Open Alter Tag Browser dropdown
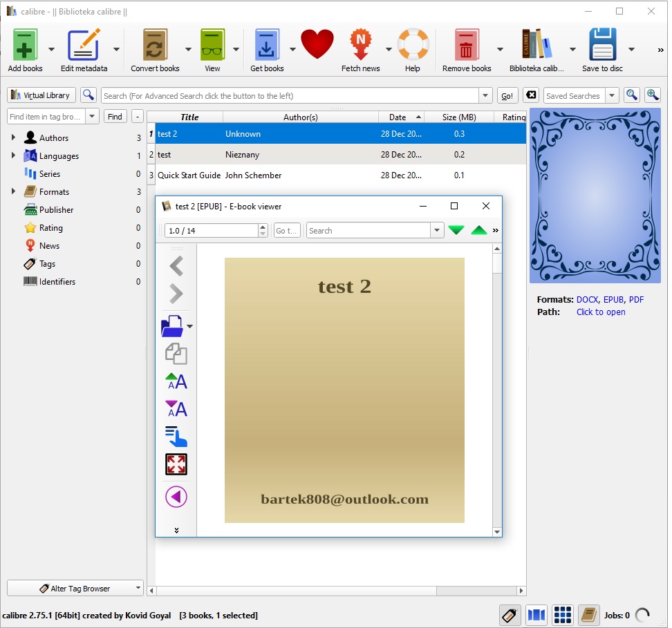 pos(138,588)
